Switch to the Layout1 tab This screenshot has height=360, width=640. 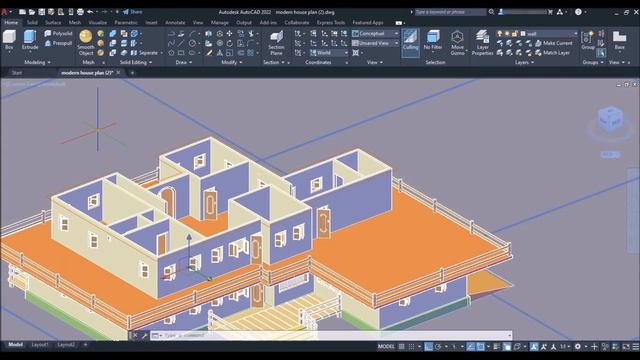tap(40, 345)
